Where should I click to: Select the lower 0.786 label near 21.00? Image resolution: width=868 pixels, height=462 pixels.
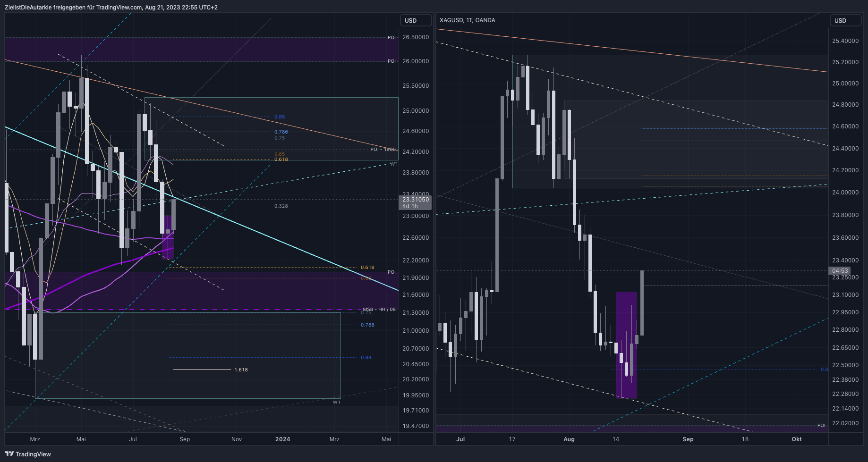(367, 325)
